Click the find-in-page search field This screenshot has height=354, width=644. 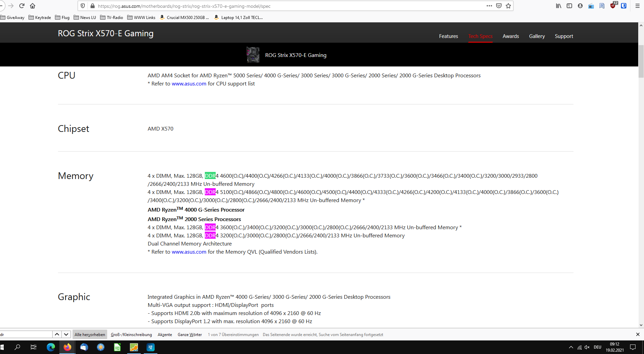pyautogui.click(x=26, y=334)
